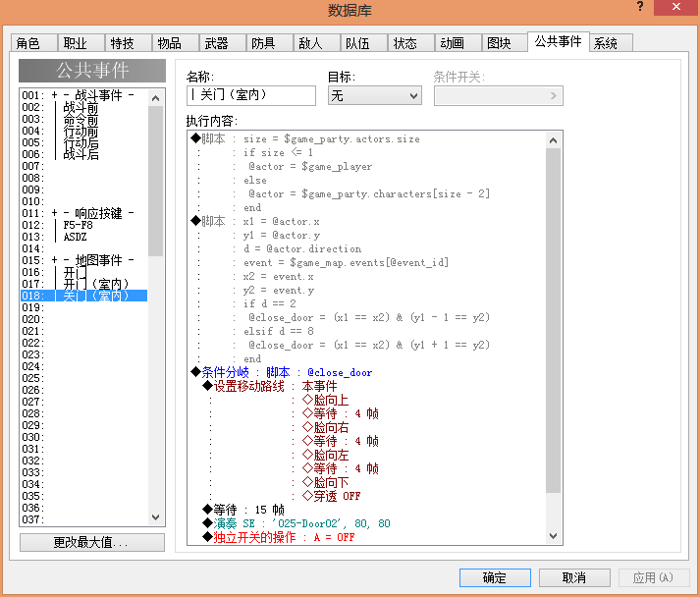This screenshot has height=597, width=700.
Task: Click the 名称 input field
Action: [x=251, y=95]
